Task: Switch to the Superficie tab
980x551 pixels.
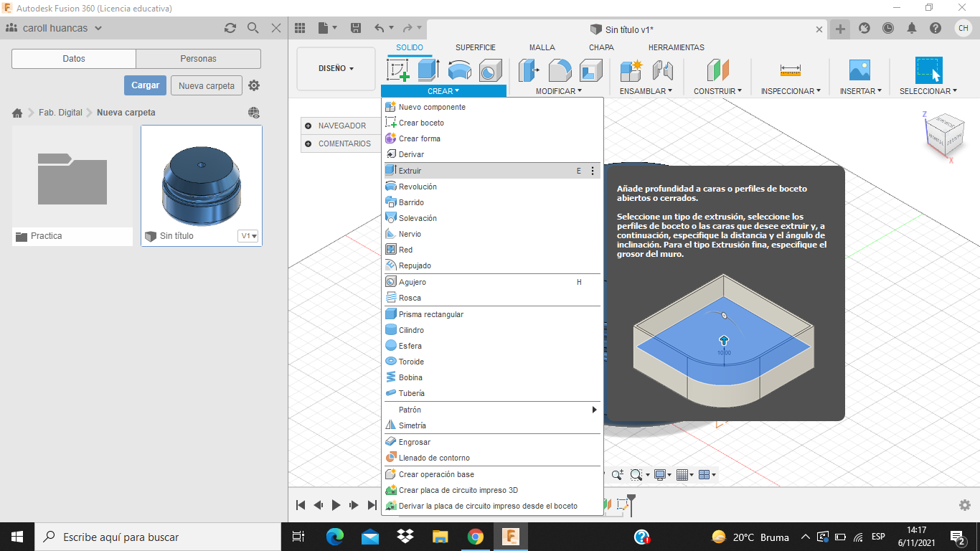Action: (x=476, y=47)
